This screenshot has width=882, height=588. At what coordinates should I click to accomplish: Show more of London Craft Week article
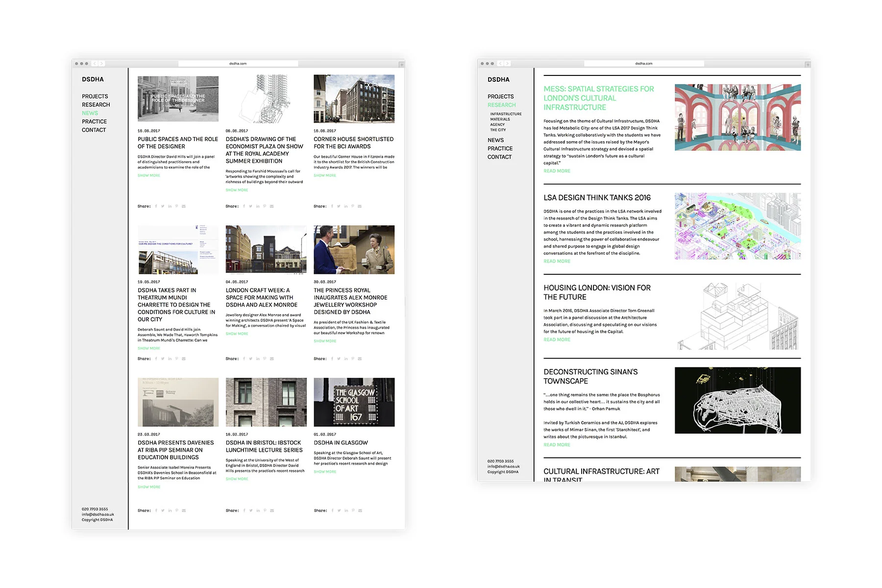(237, 334)
